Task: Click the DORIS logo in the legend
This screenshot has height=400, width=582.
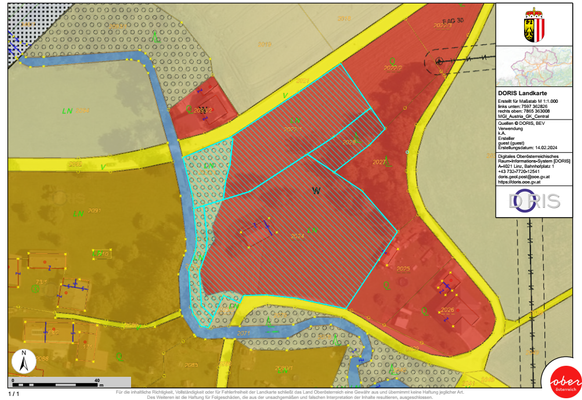Action: click(534, 201)
